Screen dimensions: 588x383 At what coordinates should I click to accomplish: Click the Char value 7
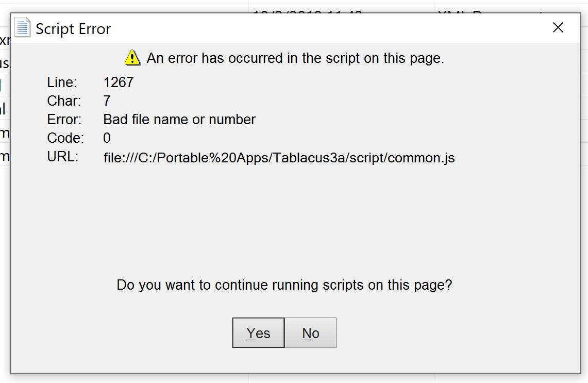[x=106, y=101]
